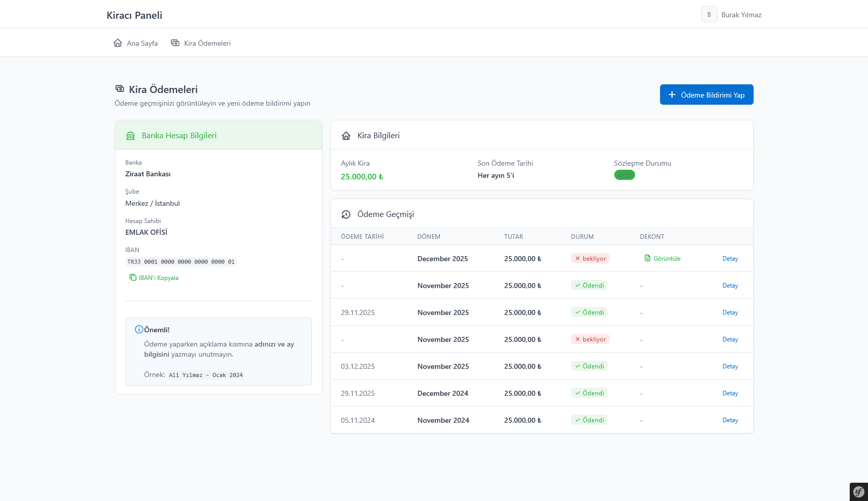Open the Ana Sayfa navigation item
Screen dimensions: 868x501
click(x=136, y=43)
